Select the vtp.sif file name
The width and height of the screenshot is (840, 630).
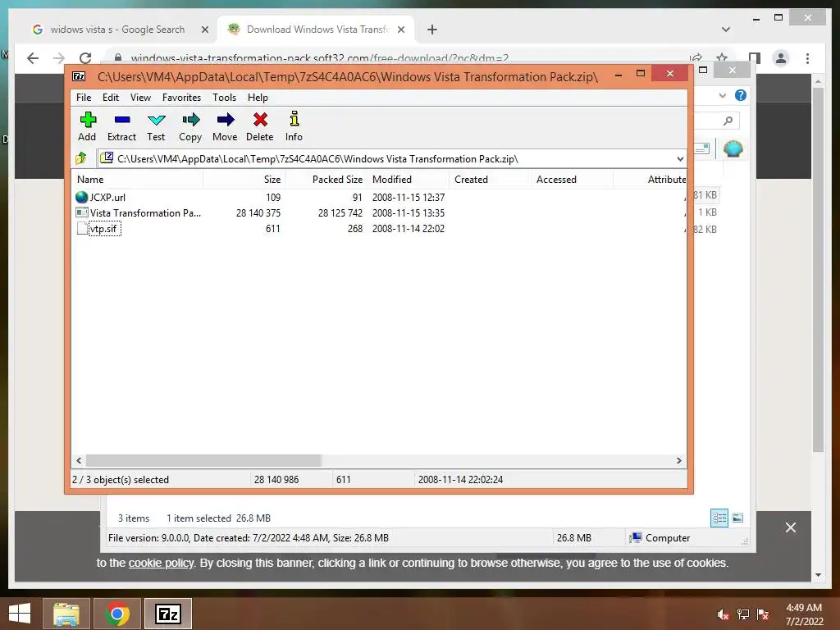(x=104, y=229)
